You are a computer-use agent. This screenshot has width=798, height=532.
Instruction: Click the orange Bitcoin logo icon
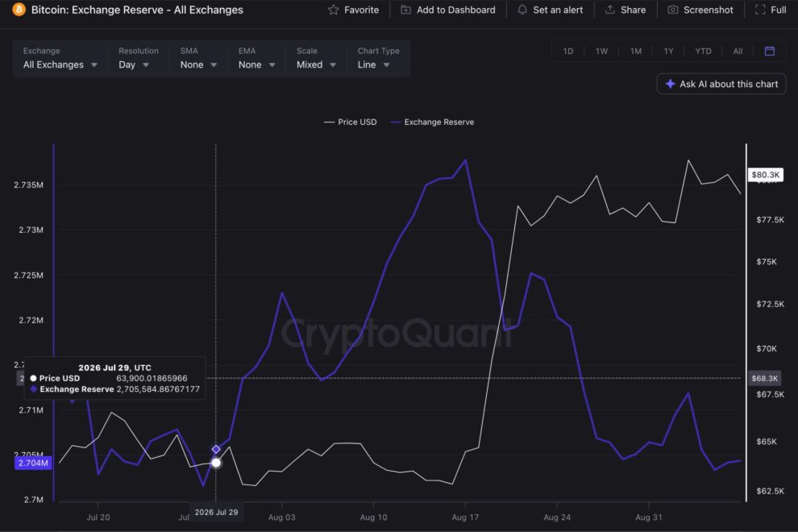point(19,10)
